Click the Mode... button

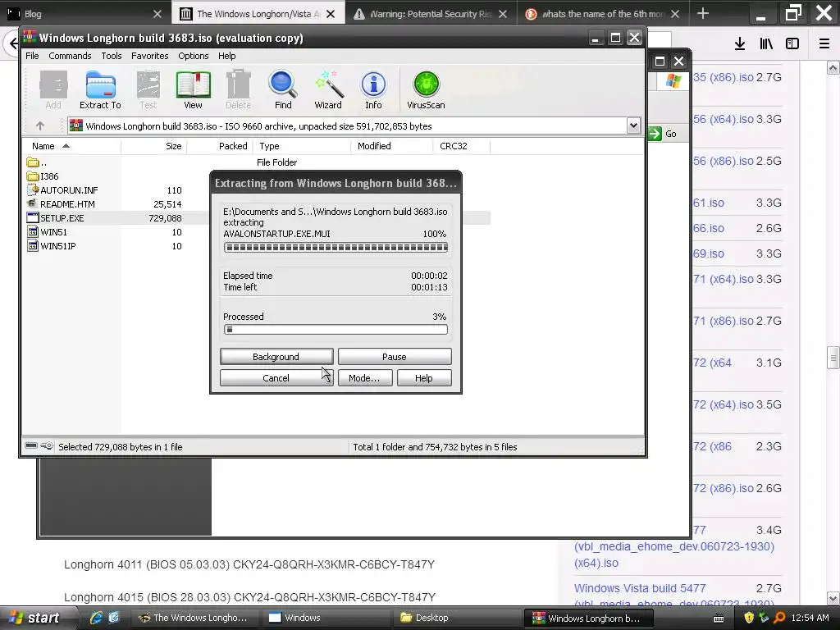point(365,377)
